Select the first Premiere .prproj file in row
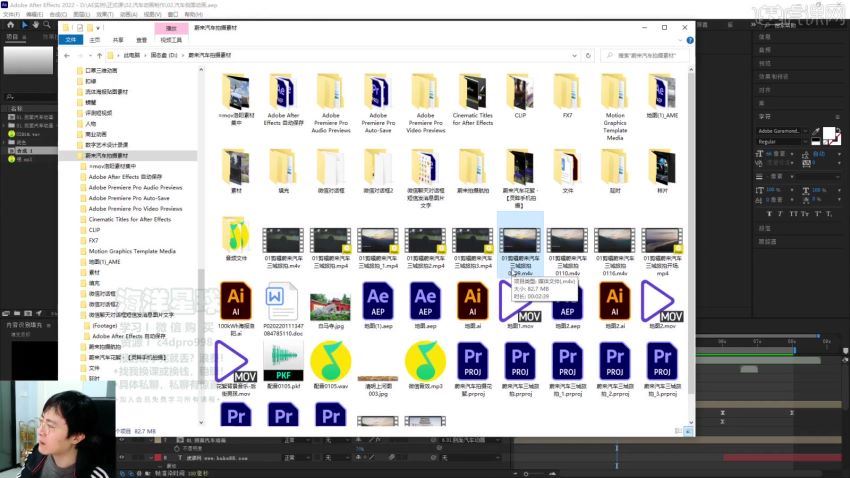 point(473,361)
